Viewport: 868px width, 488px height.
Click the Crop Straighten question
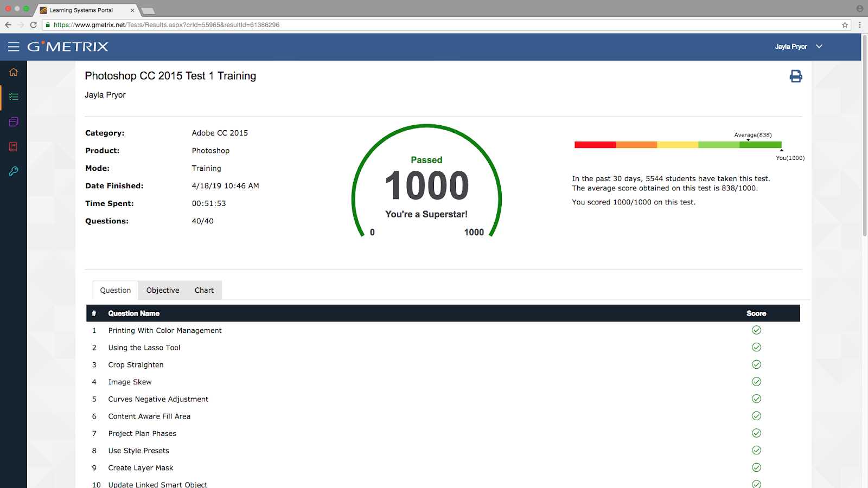[136, 365]
